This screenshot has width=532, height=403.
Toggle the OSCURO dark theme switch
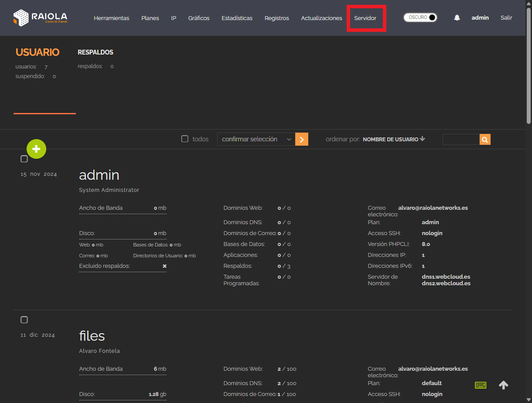(x=420, y=17)
